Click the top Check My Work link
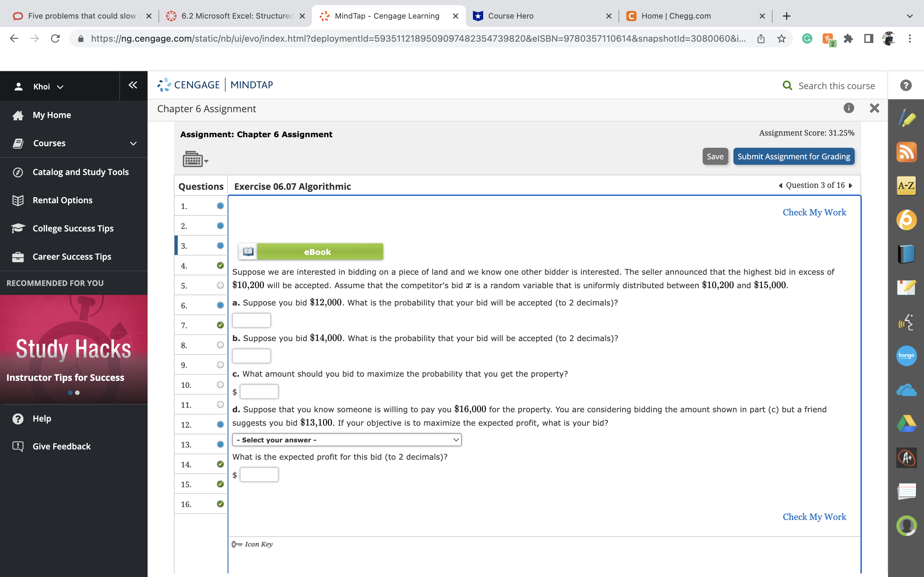924x577 pixels. click(x=814, y=212)
